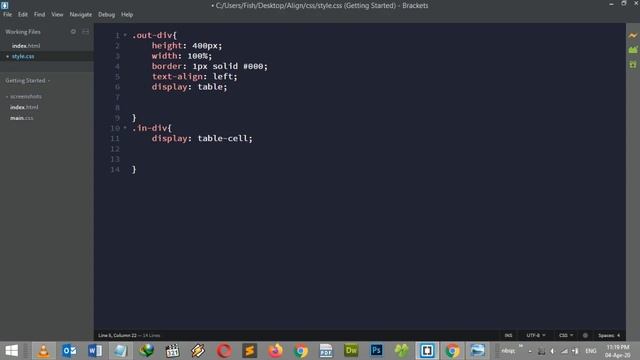
Task: Open the File menu
Action: (7, 14)
